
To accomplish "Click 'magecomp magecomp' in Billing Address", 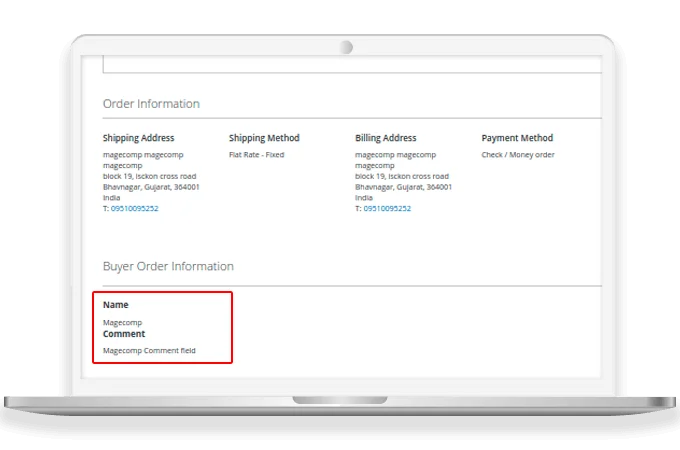I will [x=396, y=155].
